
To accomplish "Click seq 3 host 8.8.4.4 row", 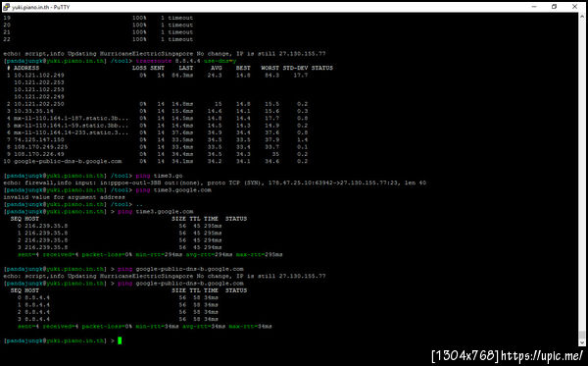I will tap(118, 319).
